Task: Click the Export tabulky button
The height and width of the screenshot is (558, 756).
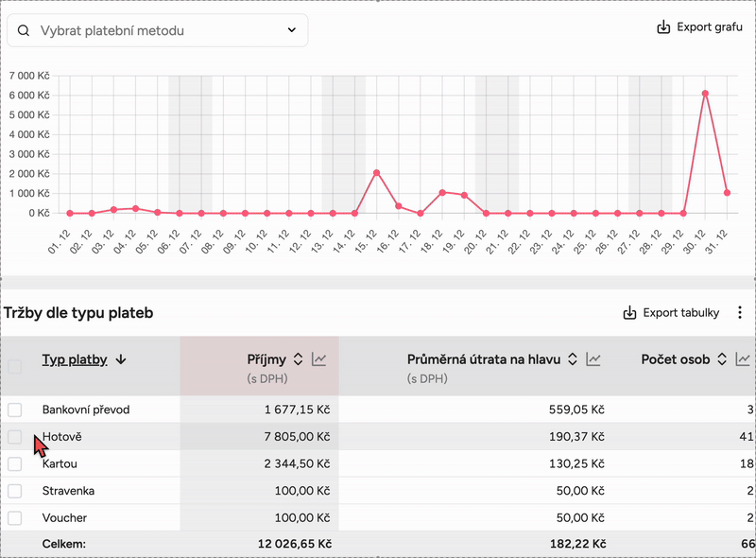Action: tap(672, 313)
